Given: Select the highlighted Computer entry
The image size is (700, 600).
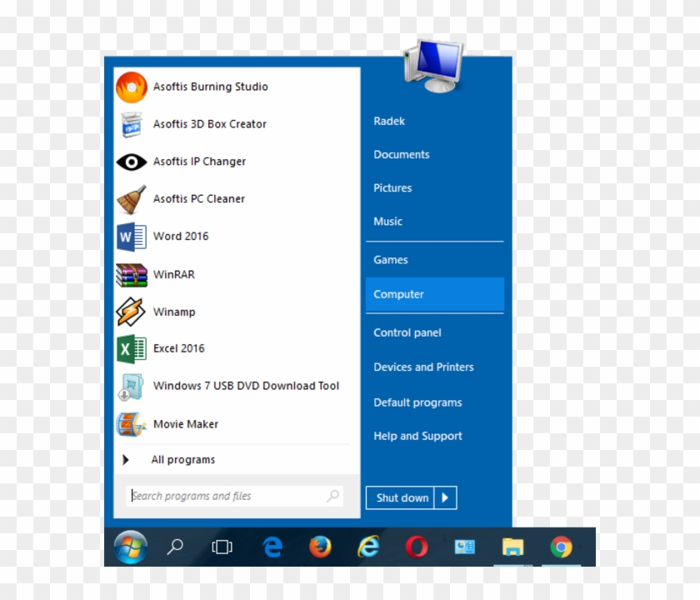Looking at the screenshot, I should tap(435, 294).
